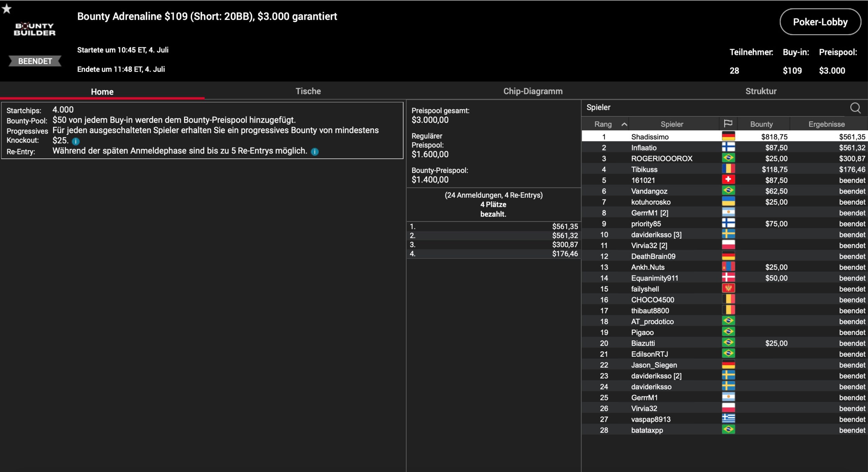This screenshot has width=868, height=472.
Task: Open the player search magnifier
Action: pos(855,108)
